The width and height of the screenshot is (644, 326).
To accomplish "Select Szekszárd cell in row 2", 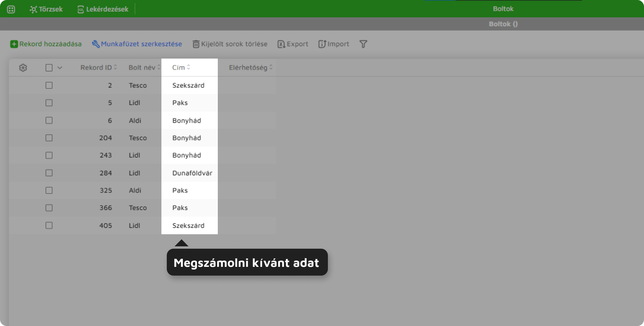I will [x=188, y=85].
